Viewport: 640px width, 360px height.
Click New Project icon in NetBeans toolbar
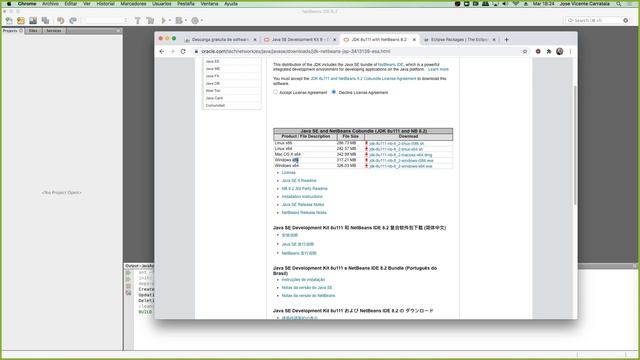[x=21, y=20]
